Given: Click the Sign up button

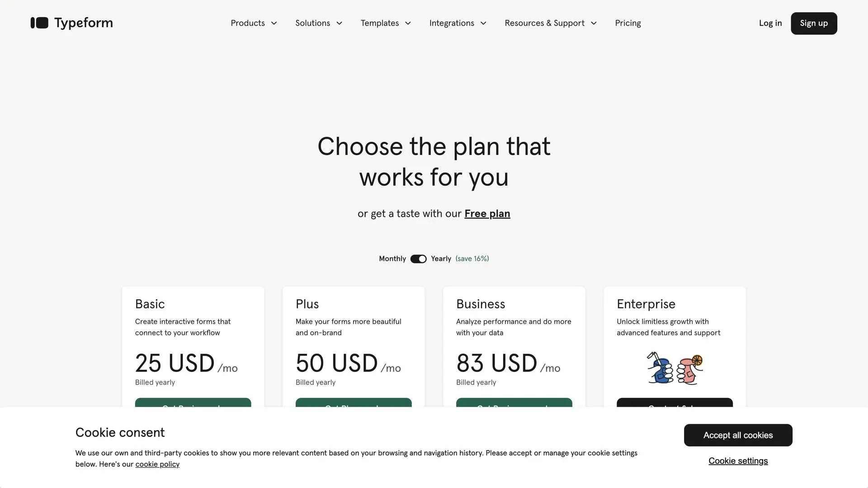Looking at the screenshot, I should point(813,23).
